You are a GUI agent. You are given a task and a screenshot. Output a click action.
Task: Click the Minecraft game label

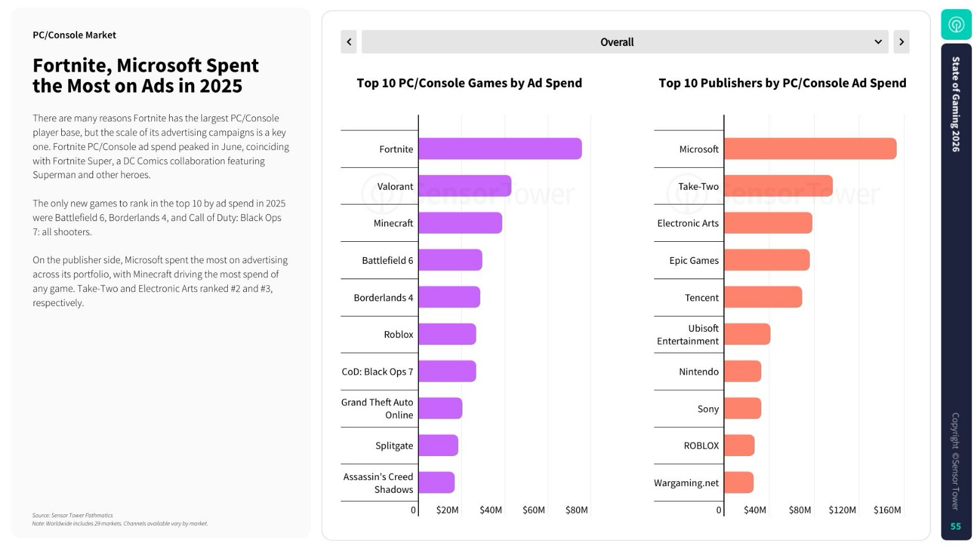point(393,223)
